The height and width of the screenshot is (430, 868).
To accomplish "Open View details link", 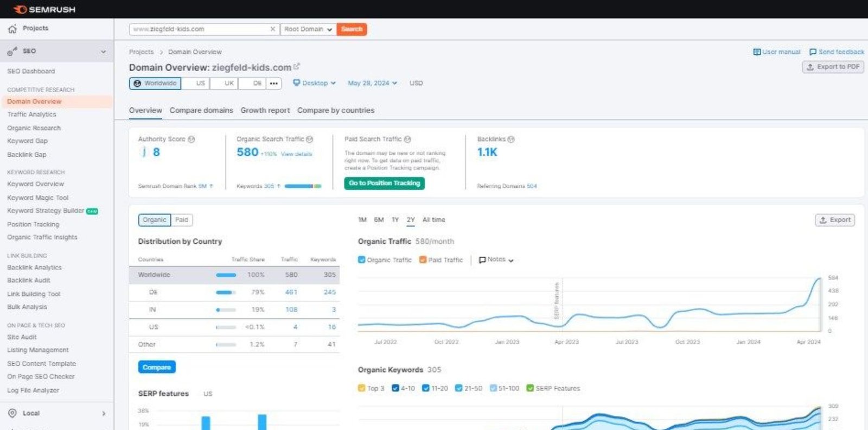I will pos(296,154).
